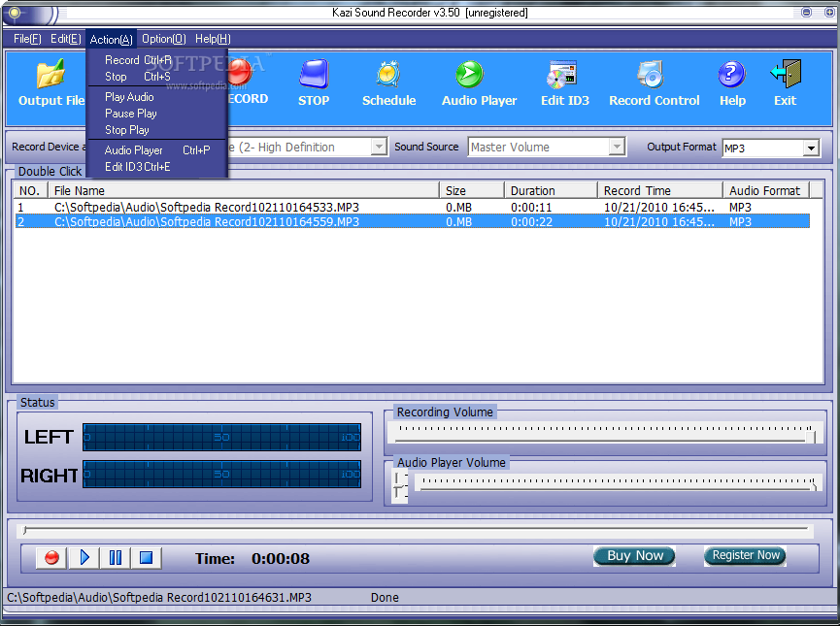Open the Output File folder icon
Screen dimensions: 840x626
click(x=50, y=74)
